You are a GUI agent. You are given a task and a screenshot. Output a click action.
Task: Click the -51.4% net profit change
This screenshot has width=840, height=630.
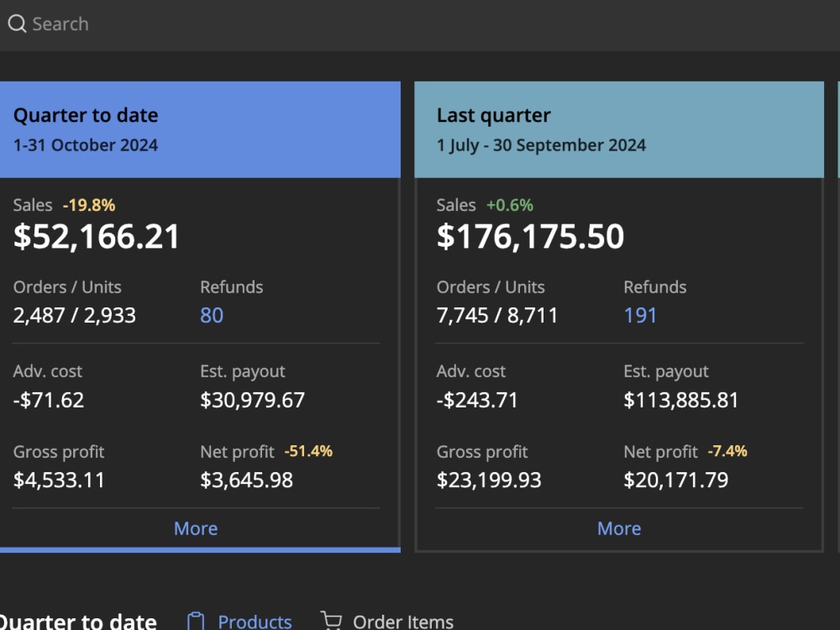click(308, 451)
